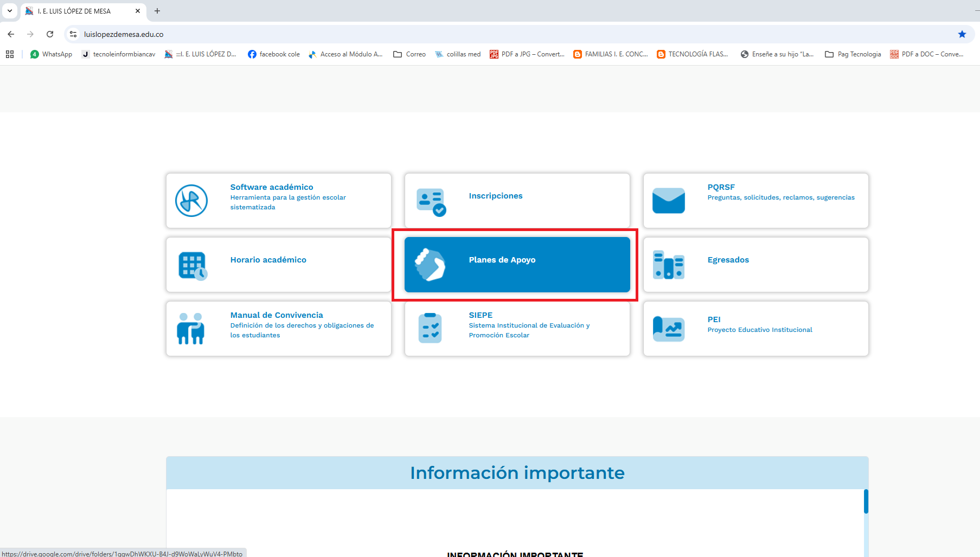Open the Inscripciones link
980x557 pixels.
coord(495,196)
